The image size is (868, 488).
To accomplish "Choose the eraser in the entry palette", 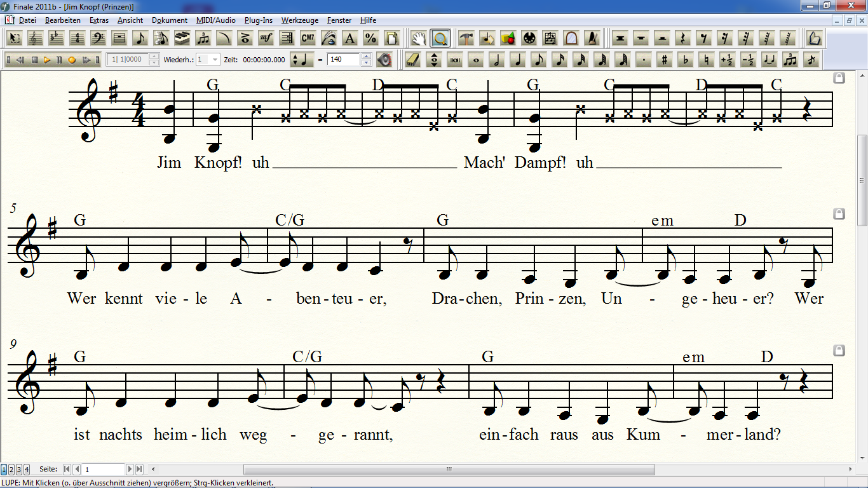I will tap(414, 60).
